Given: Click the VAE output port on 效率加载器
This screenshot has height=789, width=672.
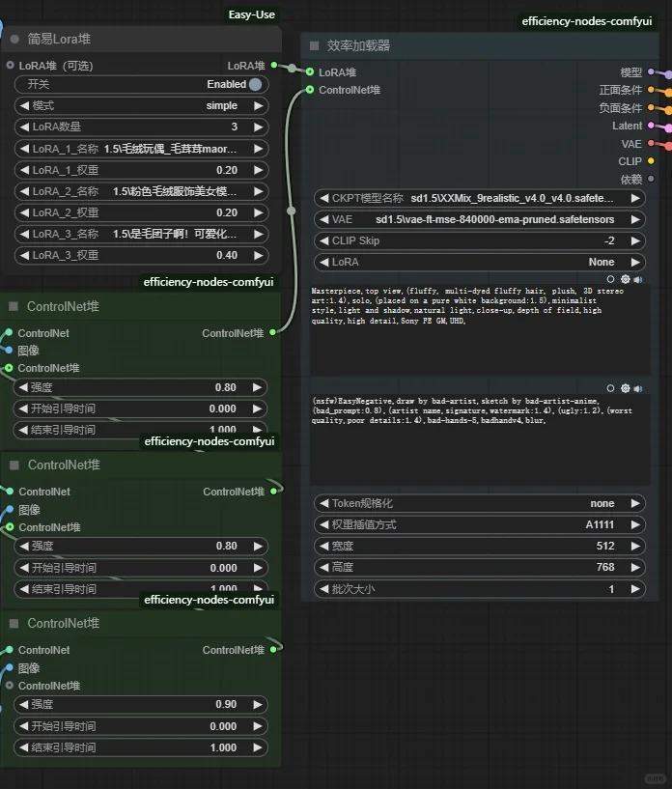Looking at the screenshot, I should [651, 143].
